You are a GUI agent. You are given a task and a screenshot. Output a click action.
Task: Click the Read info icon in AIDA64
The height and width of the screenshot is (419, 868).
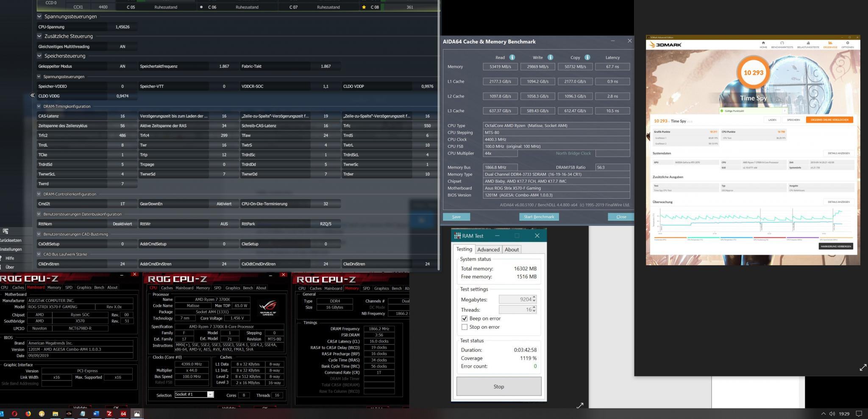pos(512,57)
